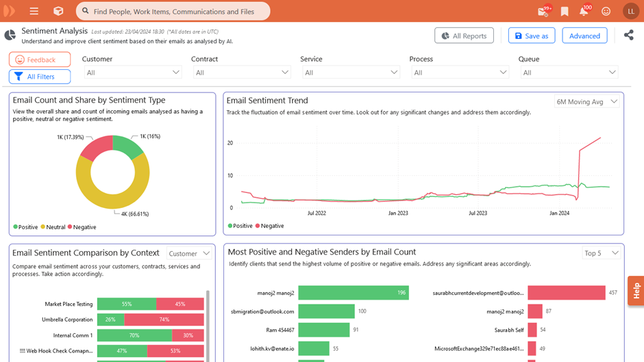Expand the Customer filter dropdown
644x362 pixels.
coord(133,73)
